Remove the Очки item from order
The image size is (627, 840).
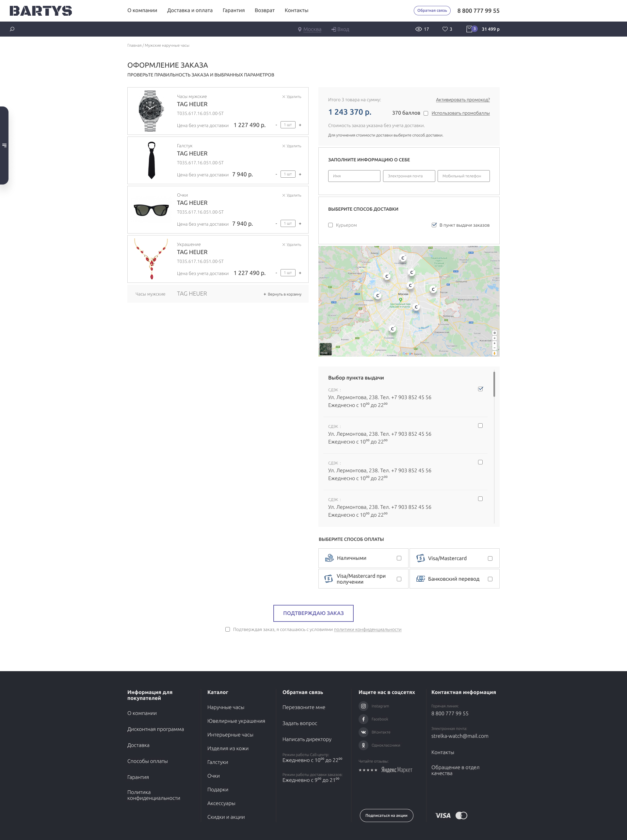pyautogui.click(x=292, y=196)
